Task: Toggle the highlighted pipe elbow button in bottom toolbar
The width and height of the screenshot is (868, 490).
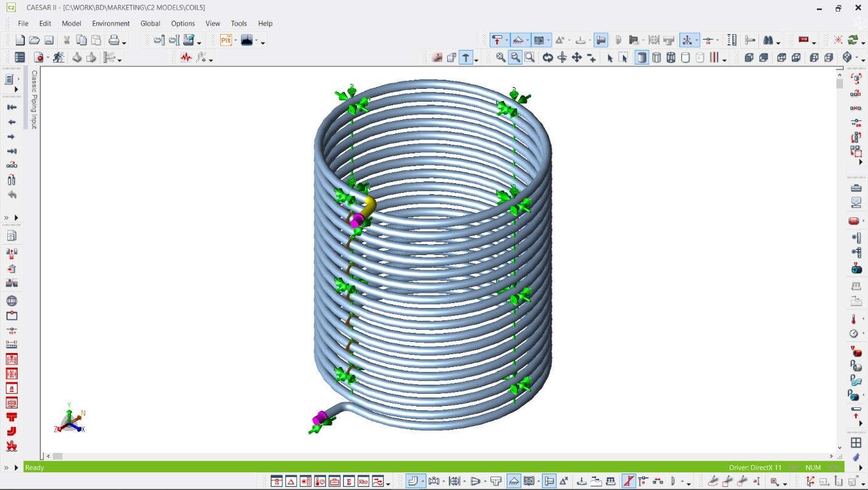Action: pyautogui.click(x=414, y=481)
